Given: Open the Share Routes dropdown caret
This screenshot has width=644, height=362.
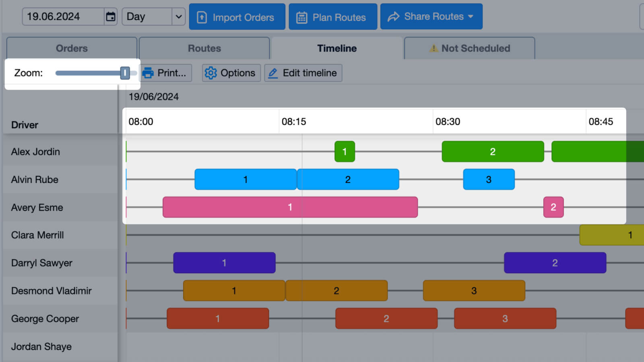Looking at the screenshot, I should click(x=471, y=16).
